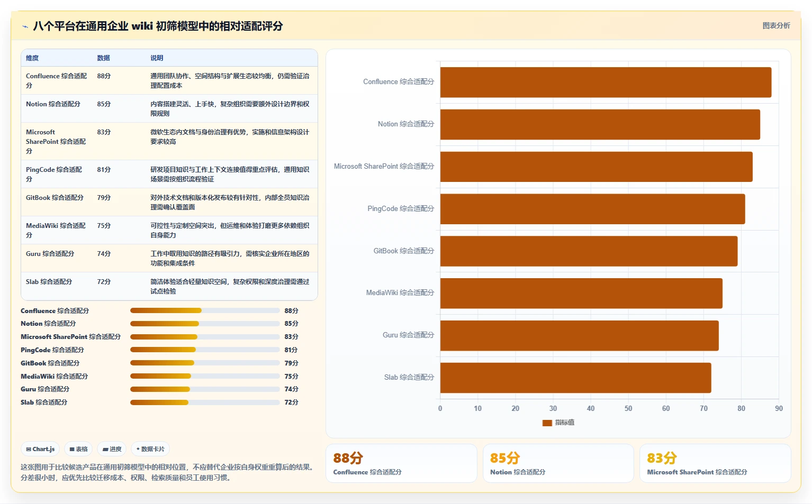Screen dimensions: 812x504
Task: Open the 88分 Confluence data card
Action: point(401,463)
